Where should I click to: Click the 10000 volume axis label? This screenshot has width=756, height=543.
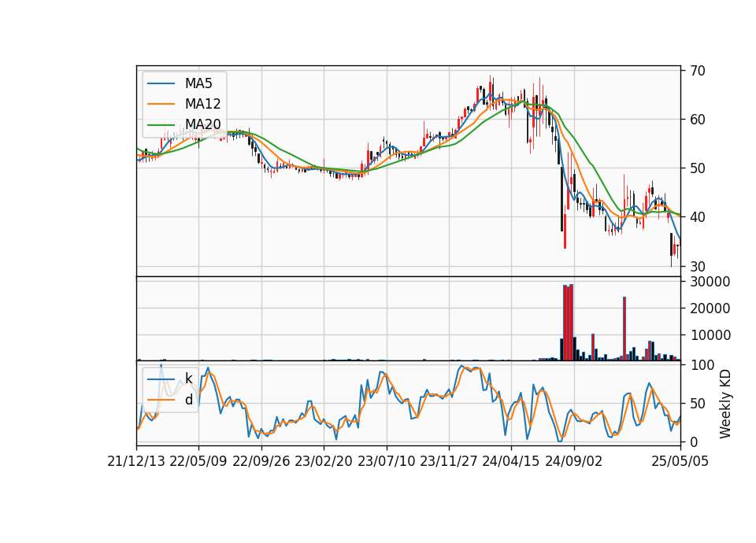(710, 335)
